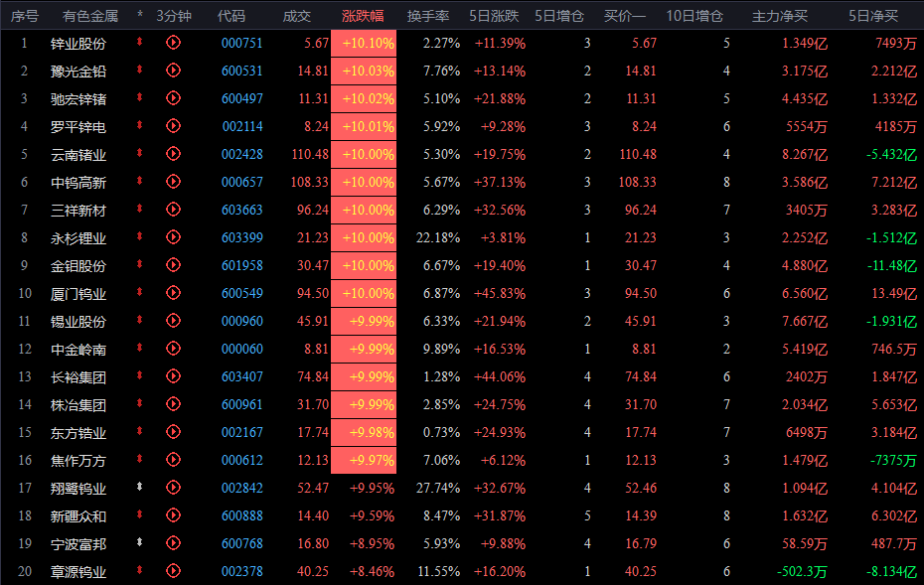Click highlighted +10.10% change cell
924x585 pixels.
point(364,43)
